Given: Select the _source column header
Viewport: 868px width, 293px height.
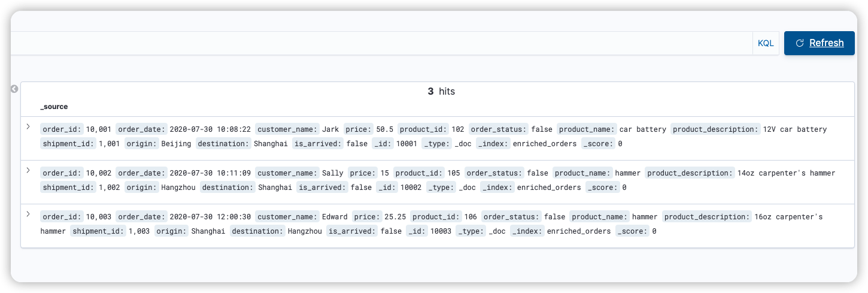Looking at the screenshot, I should pyautogui.click(x=54, y=107).
